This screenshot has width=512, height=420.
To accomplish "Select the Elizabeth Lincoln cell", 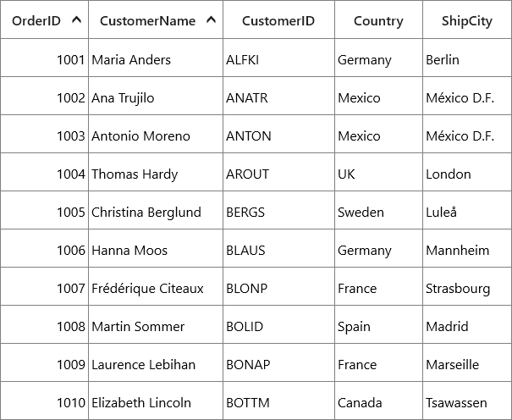I will (x=156, y=401).
